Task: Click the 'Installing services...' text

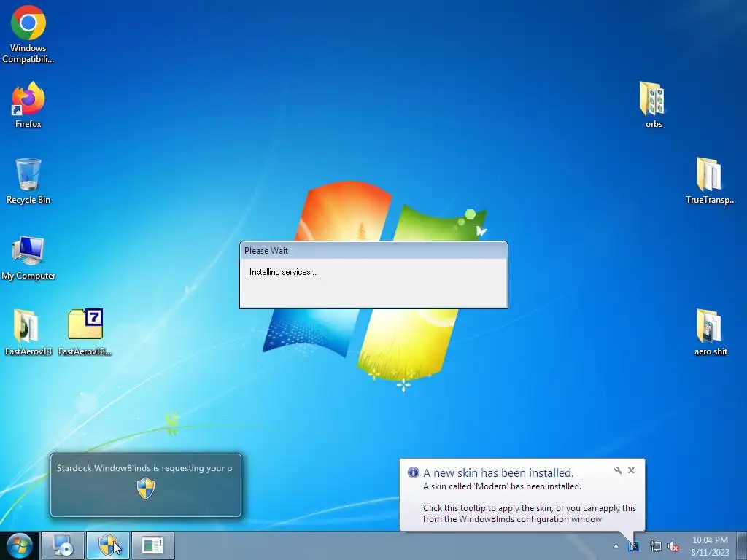Action: click(x=283, y=272)
